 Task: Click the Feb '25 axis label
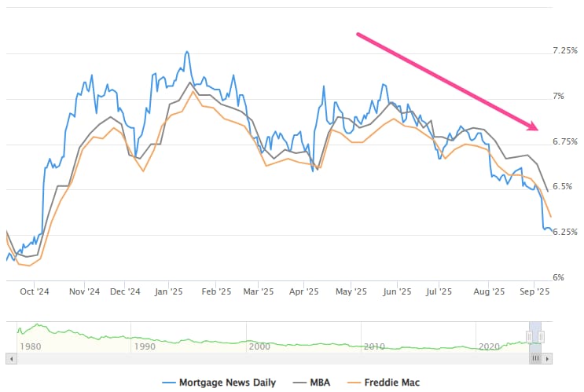[x=216, y=291]
